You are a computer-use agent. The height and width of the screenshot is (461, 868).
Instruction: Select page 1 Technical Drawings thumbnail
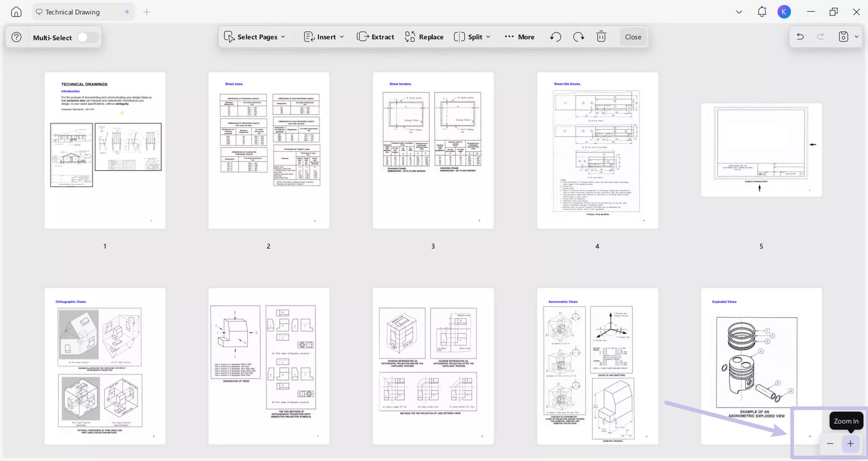(x=105, y=151)
